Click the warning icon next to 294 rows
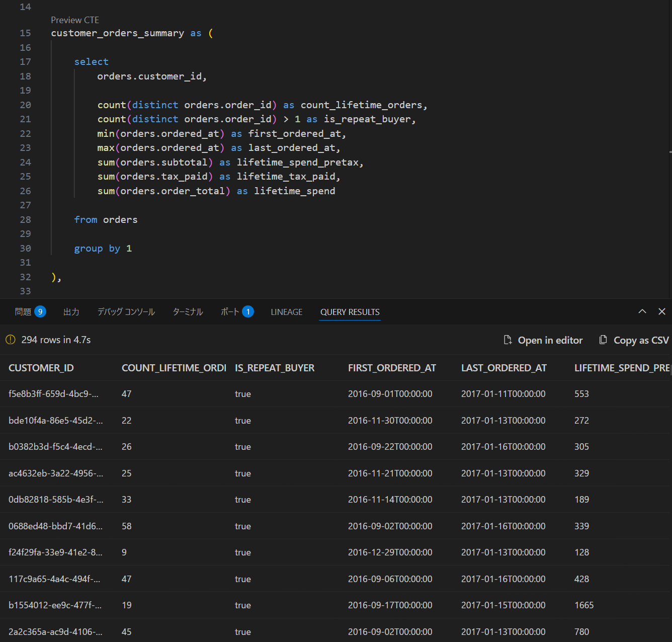The image size is (672, 642). tap(11, 340)
